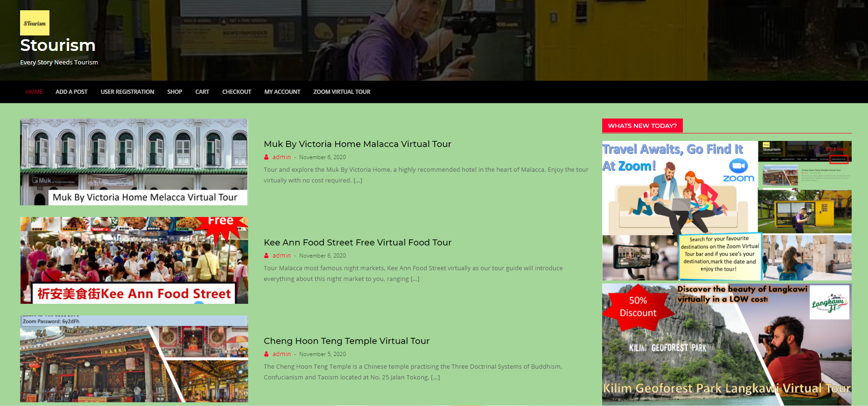
Task: Click the Kee Ann Food Street thumbnail image
Action: (x=134, y=260)
